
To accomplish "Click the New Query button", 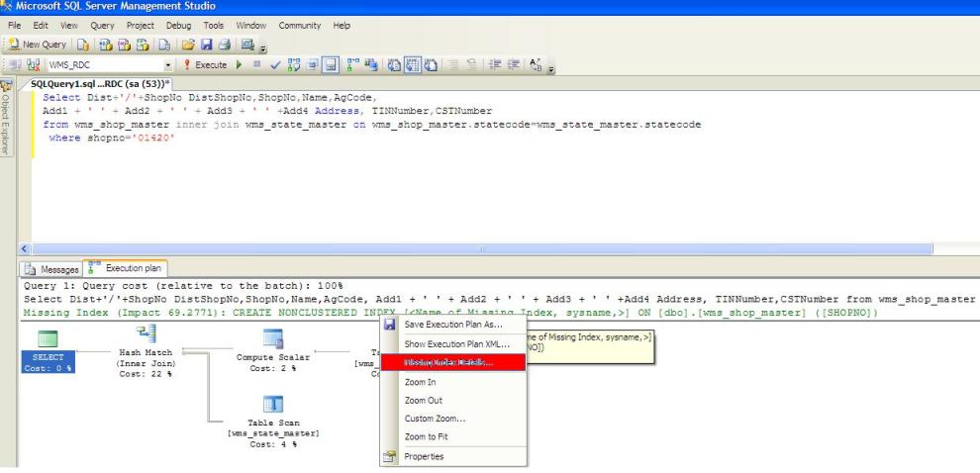I will (x=37, y=45).
